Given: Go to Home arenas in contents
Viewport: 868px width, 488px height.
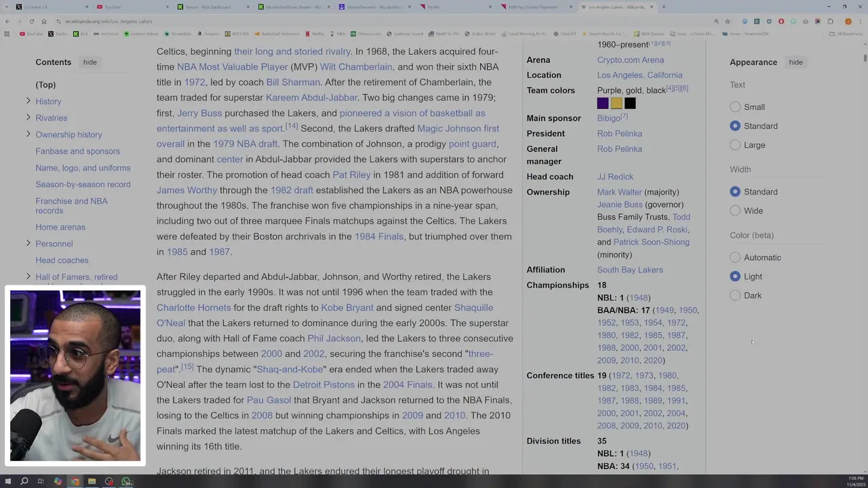Looking at the screenshot, I should coord(60,227).
